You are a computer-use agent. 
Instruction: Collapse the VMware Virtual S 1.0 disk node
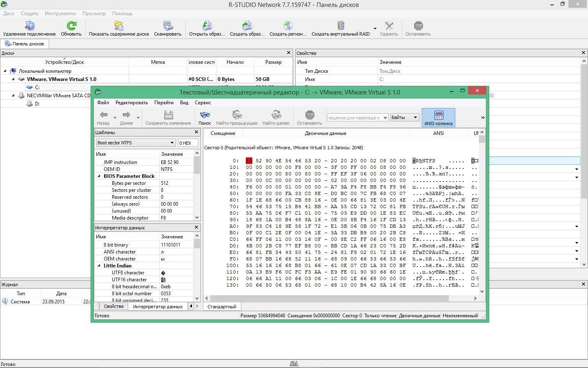click(13, 79)
